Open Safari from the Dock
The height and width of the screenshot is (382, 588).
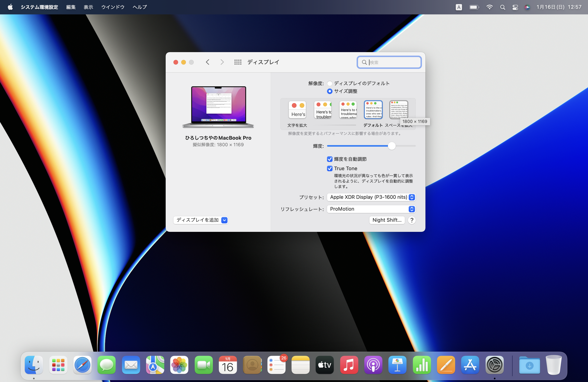pyautogui.click(x=82, y=365)
